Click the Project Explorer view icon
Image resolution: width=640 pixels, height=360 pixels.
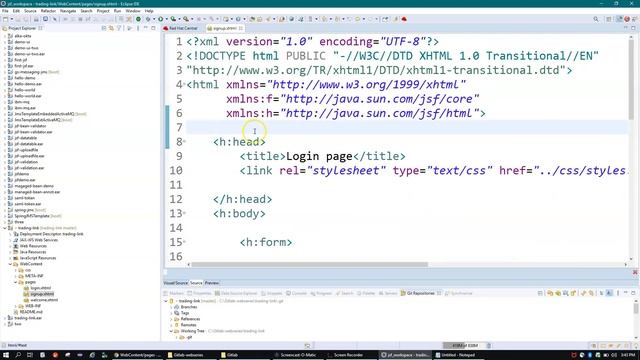pyautogui.click(x=5, y=28)
